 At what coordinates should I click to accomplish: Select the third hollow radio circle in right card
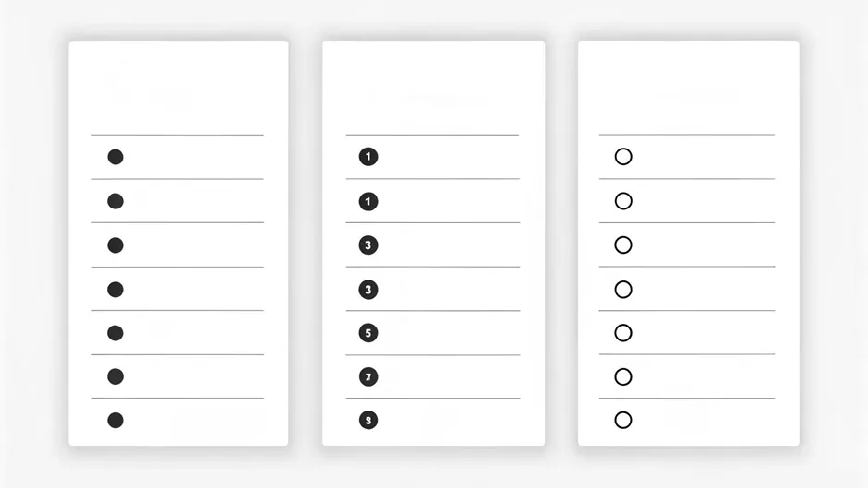[x=623, y=245]
